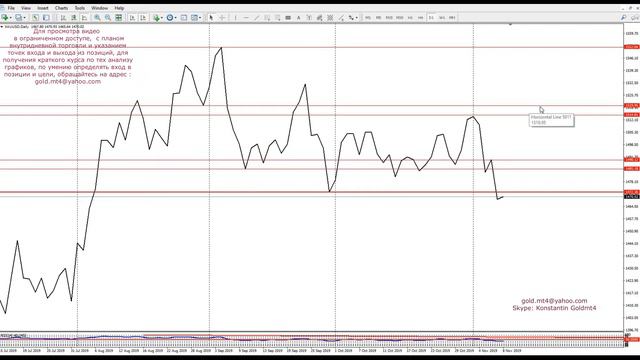Image resolution: width=640 pixels, height=360 pixels.
Task: Toggle chart shift from right border
Action: point(143,18)
